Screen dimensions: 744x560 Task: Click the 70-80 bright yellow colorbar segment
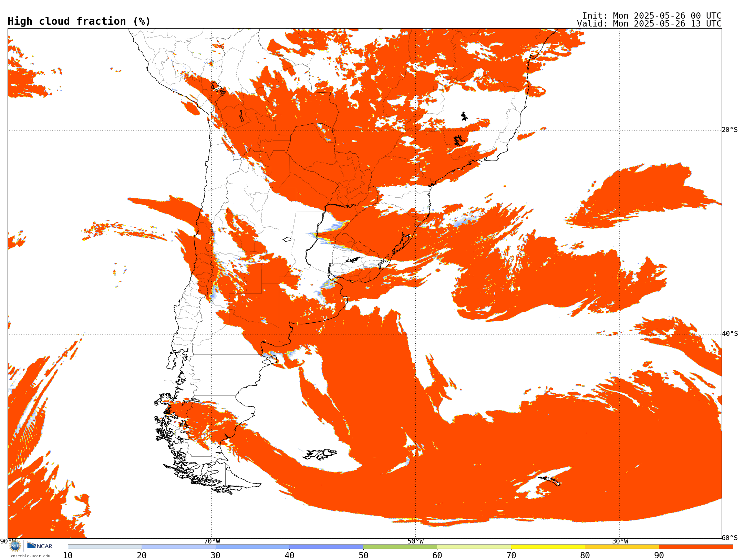[x=548, y=547]
